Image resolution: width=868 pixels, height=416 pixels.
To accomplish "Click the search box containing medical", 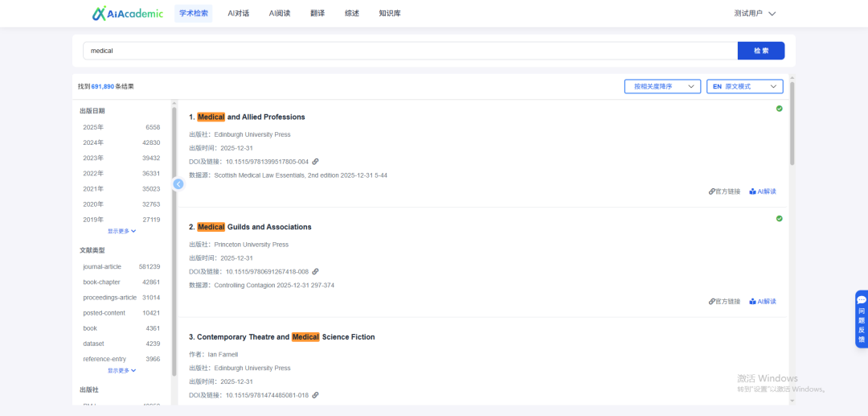I will tap(410, 51).
